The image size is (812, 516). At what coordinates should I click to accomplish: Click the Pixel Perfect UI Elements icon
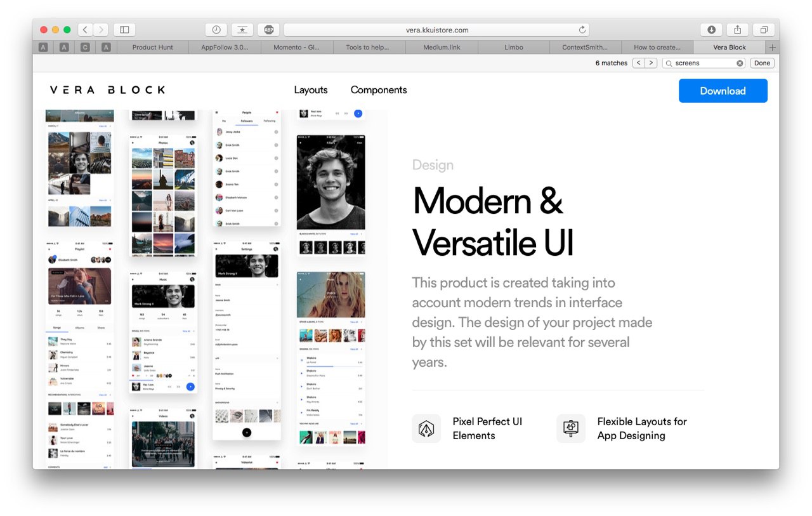coord(426,428)
